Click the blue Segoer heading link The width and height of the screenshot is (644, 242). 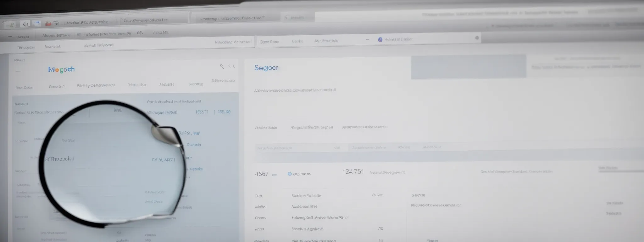tap(266, 68)
